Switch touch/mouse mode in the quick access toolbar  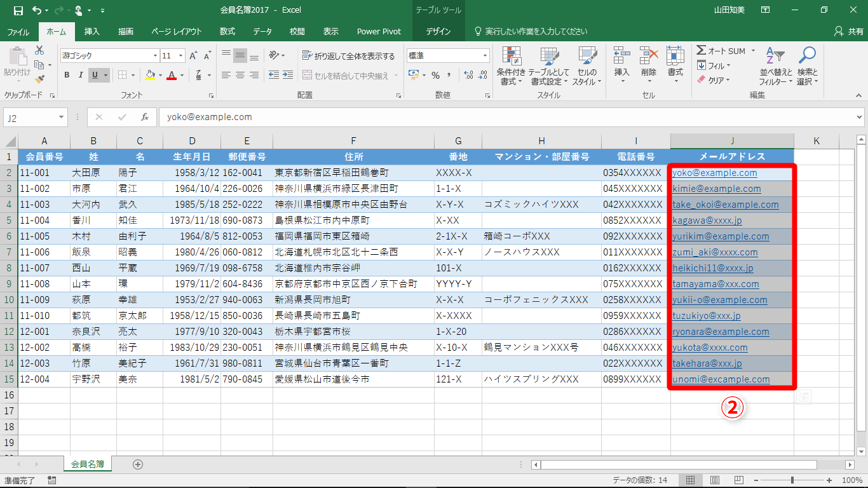point(79,10)
